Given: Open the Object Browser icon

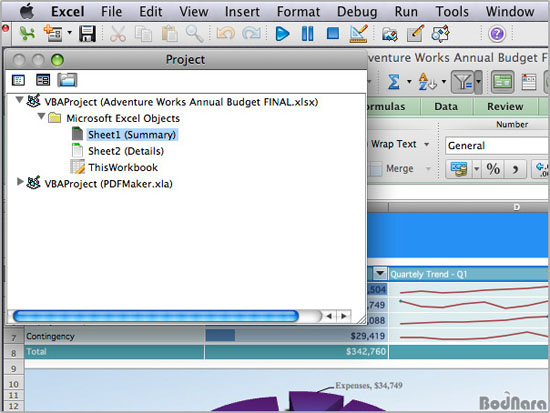Looking at the screenshot, I should point(441,34).
